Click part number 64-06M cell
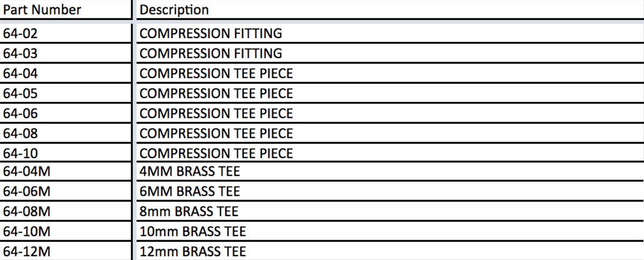This screenshot has height=260, width=644. click(26, 191)
